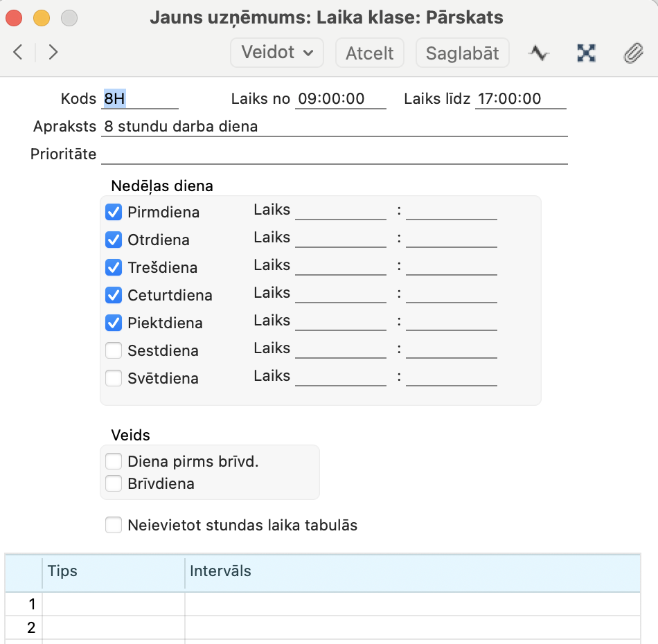This screenshot has height=644, width=658.
Task: Click the Laiks no time field
Action: tap(340, 98)
